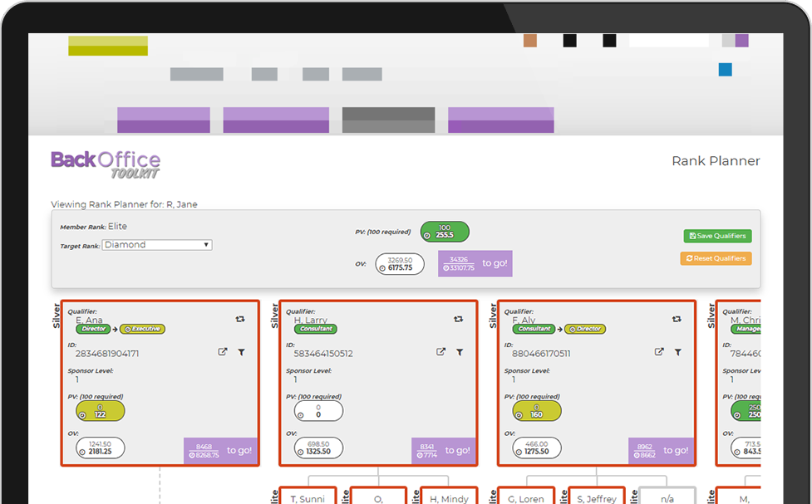The image size is (812, 504).
Task: Click the swap qualifier icon for E, Ana
Action: click(240, 319)
